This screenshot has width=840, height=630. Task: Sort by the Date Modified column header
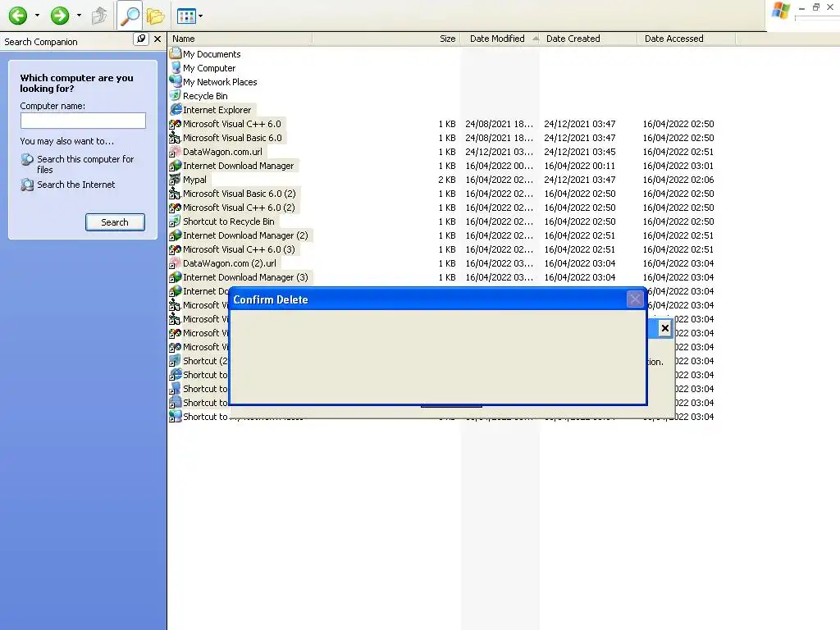pos(500,39)
